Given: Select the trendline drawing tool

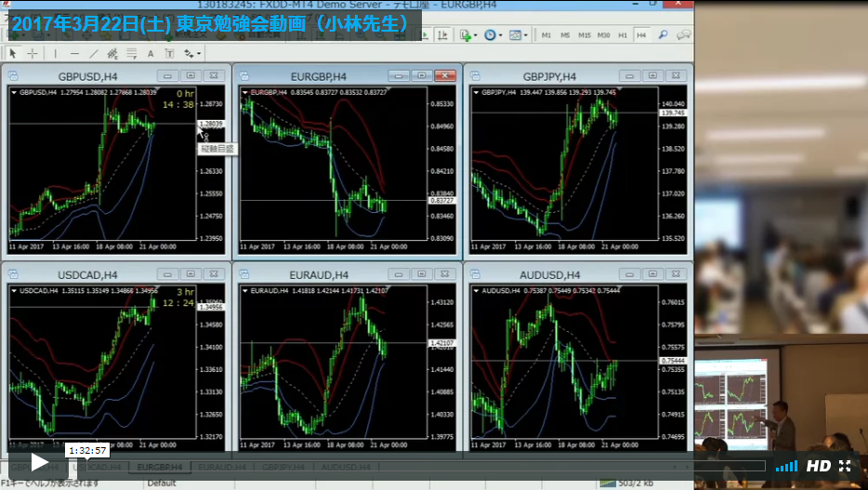Looking at the screenshot, I should click(x=94, y=54).
